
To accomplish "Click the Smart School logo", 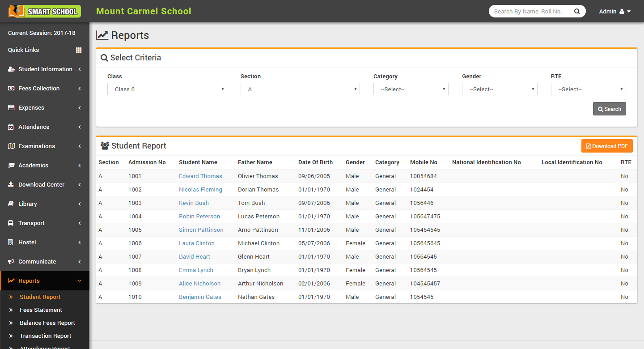I will [44, 11].
